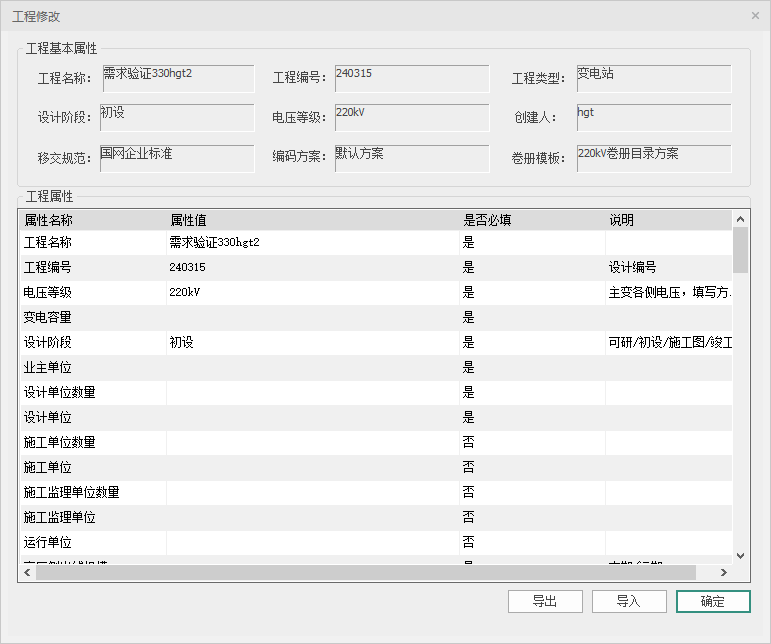This screenshot has height=644, width=771.
Task: Click the 导入 button
Action: (629, 601)
